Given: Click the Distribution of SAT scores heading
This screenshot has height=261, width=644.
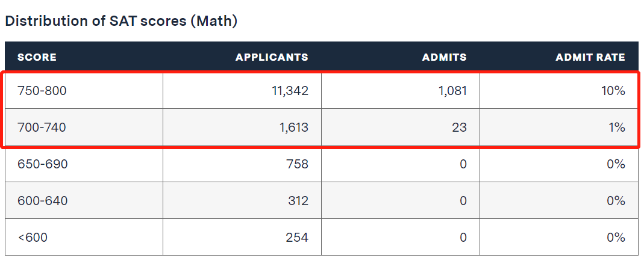Looking at the screenshot, I should (121, 21).
